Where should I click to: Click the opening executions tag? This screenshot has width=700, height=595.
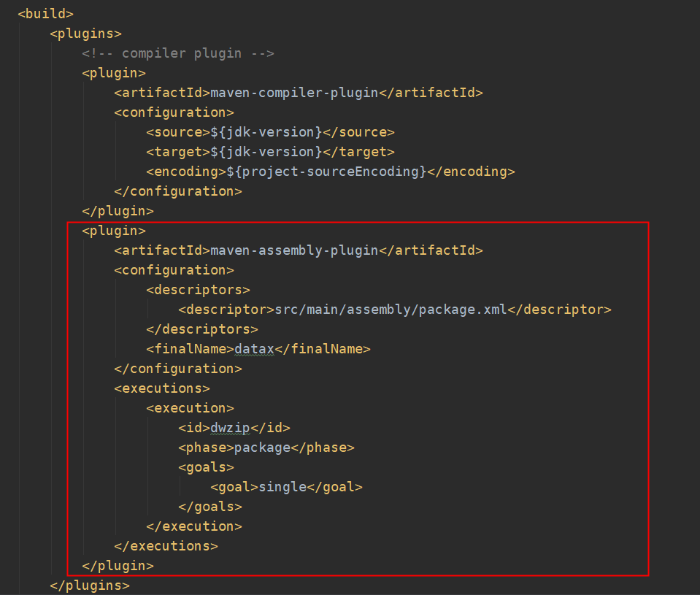pyautogui.click(x=162, y=388)
